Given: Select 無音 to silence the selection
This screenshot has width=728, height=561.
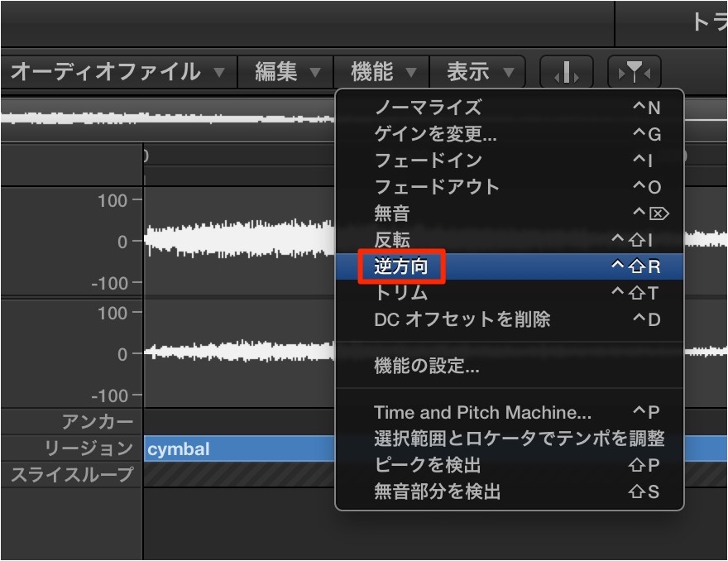Looking at the screenshot, I should [x=510, y=213].
